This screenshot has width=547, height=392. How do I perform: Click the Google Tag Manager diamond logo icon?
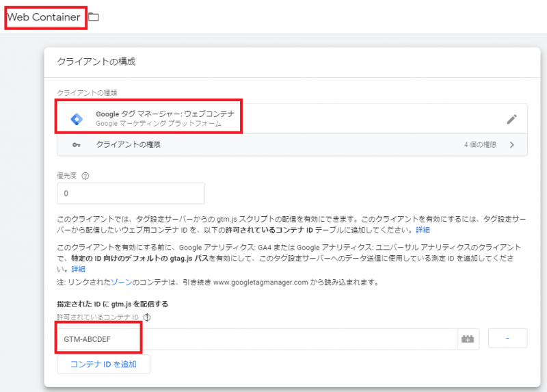[x=77, y=119]
